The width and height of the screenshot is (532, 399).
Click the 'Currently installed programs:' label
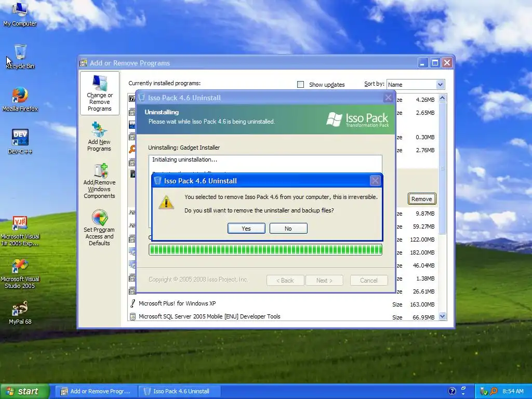coord(165,83)
